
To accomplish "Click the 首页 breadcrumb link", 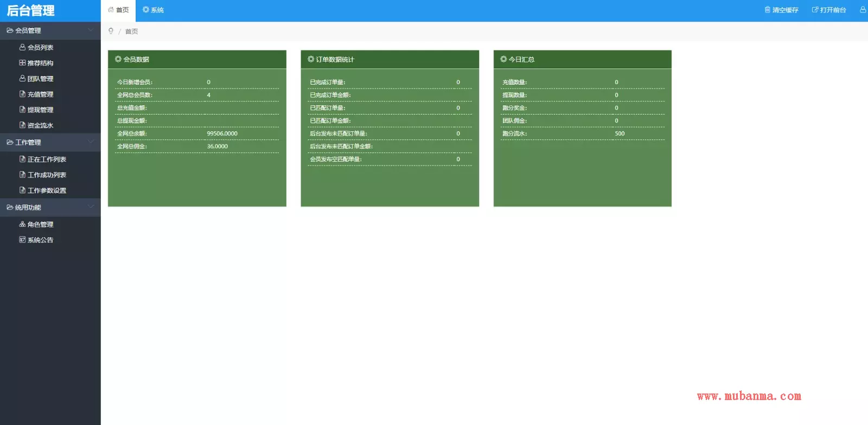I will (x=131, y=31).
